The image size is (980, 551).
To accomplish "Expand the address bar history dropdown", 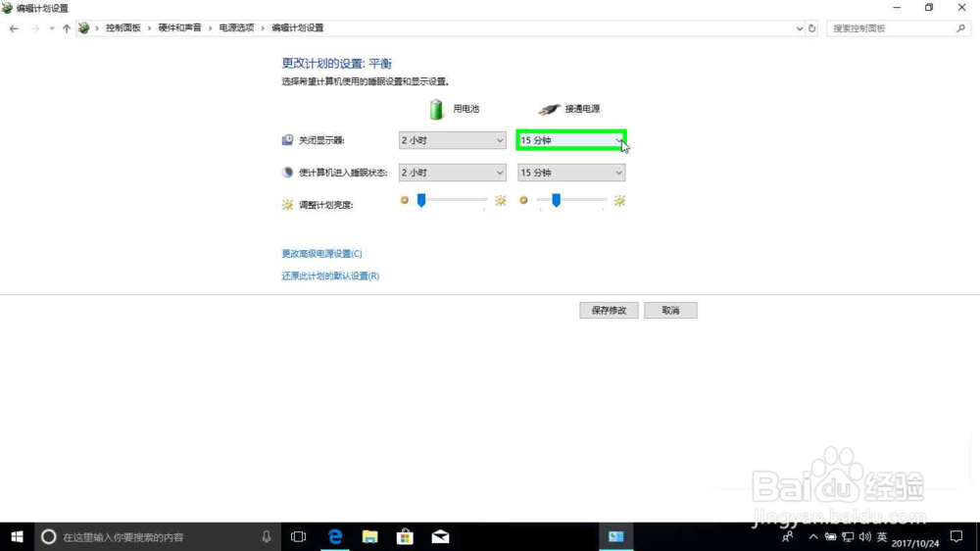I will [800, 28].
